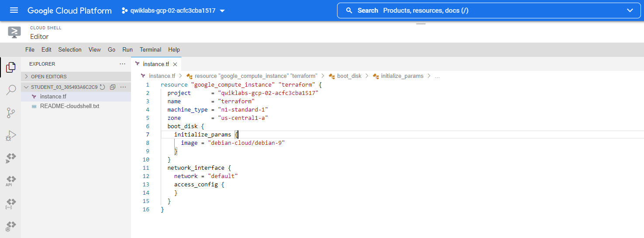
Task: Open README-cloudshell.txt in the explorer
Action: point(76,106)
